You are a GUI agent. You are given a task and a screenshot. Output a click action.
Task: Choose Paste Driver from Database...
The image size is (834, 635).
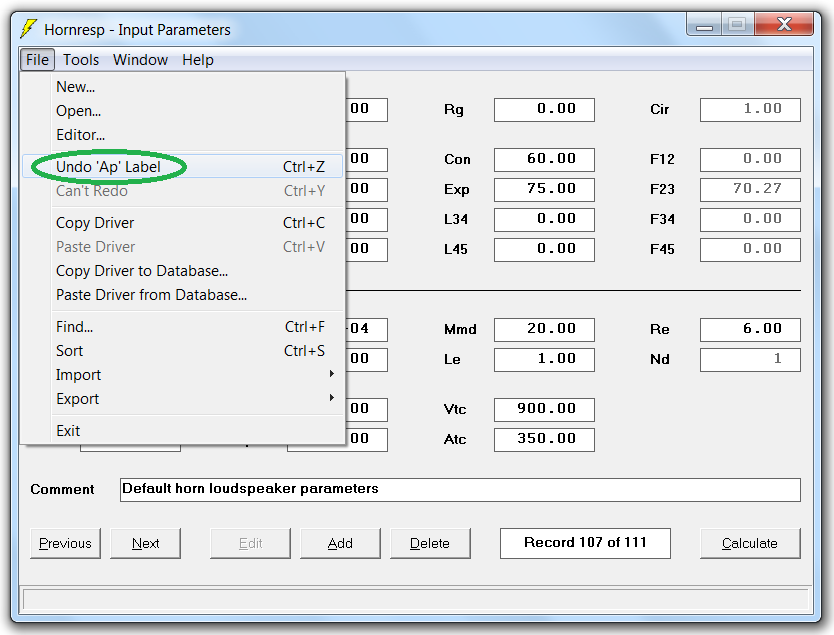(184, 295)
